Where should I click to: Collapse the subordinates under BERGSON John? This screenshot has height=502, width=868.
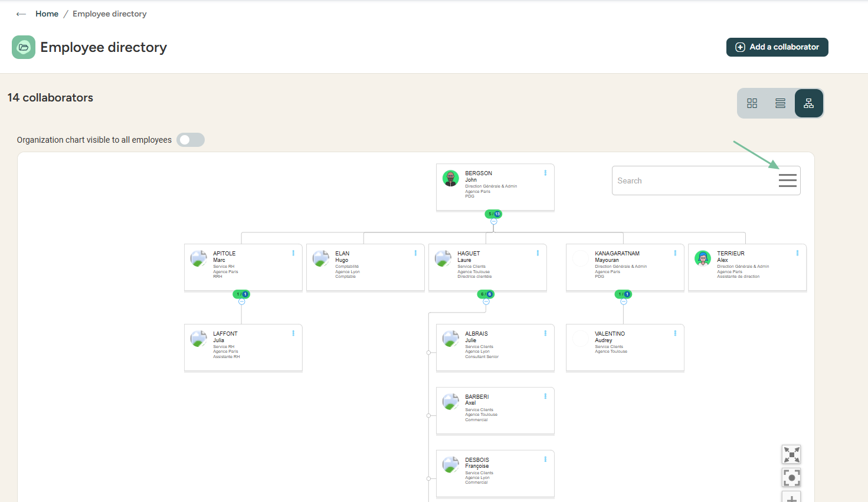(x=494, y=222)
